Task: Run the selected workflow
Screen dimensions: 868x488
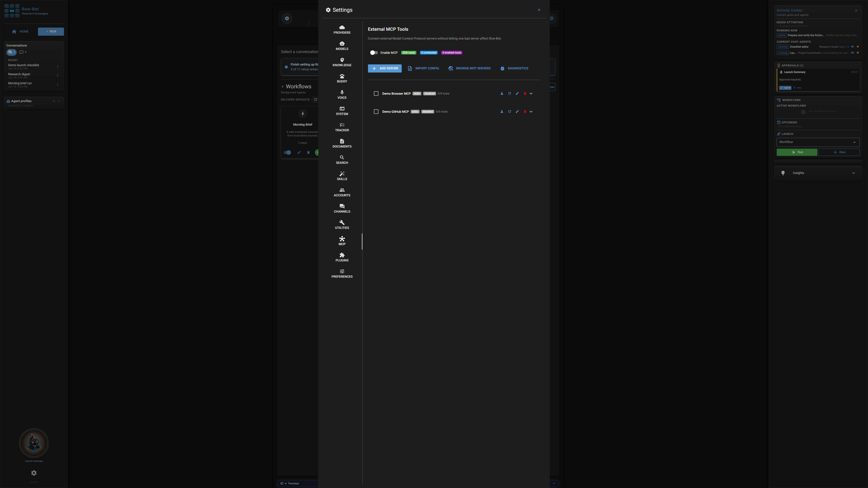Action: tap(797, 152)
